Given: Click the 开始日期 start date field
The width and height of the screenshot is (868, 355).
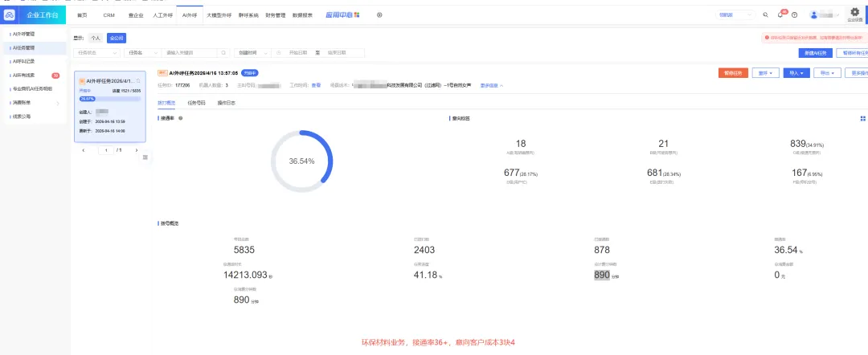Looking at the screenshot, I should (x=298, y=52).
